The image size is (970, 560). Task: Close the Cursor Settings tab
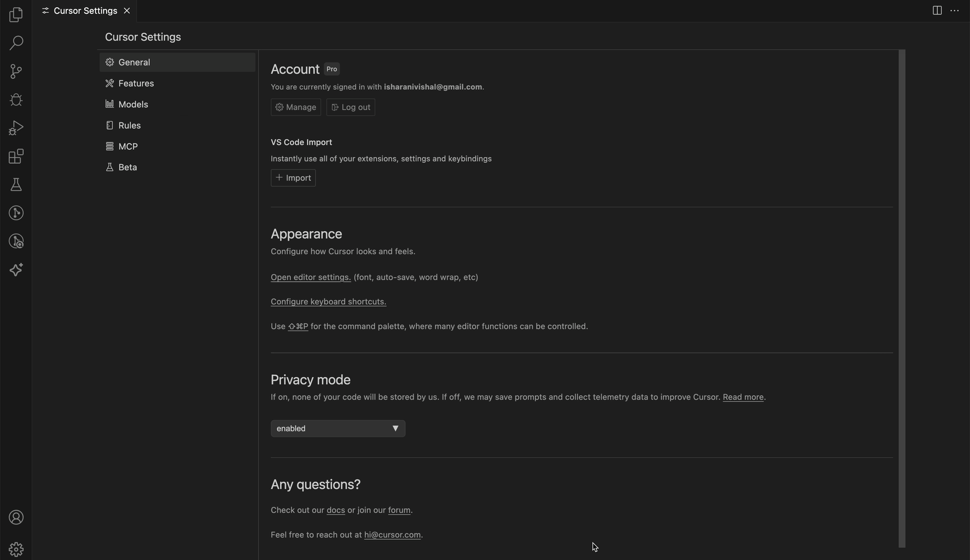(x=127, y=11)
